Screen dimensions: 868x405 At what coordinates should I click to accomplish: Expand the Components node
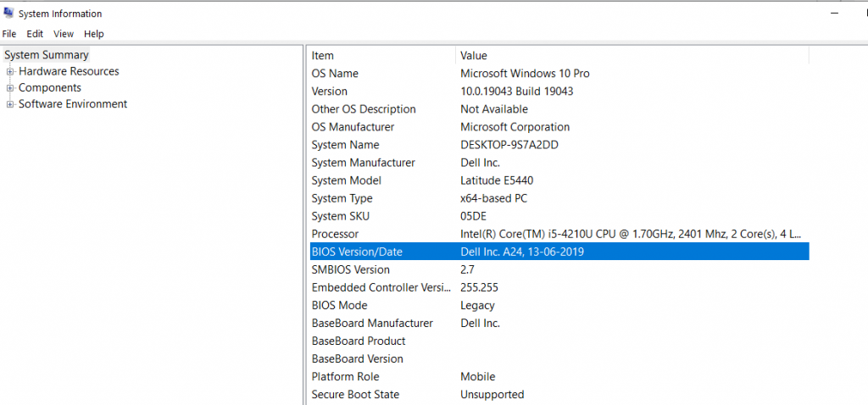click(x=10, y=88)
